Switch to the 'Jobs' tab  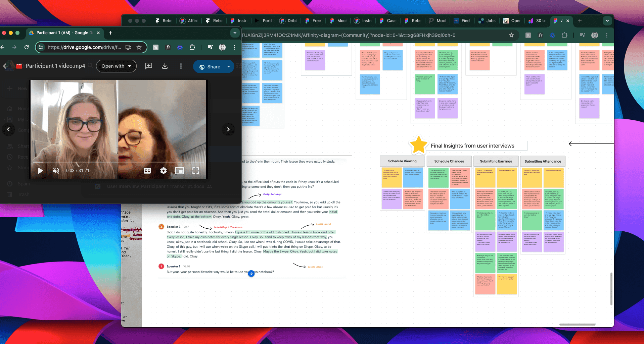488,21
